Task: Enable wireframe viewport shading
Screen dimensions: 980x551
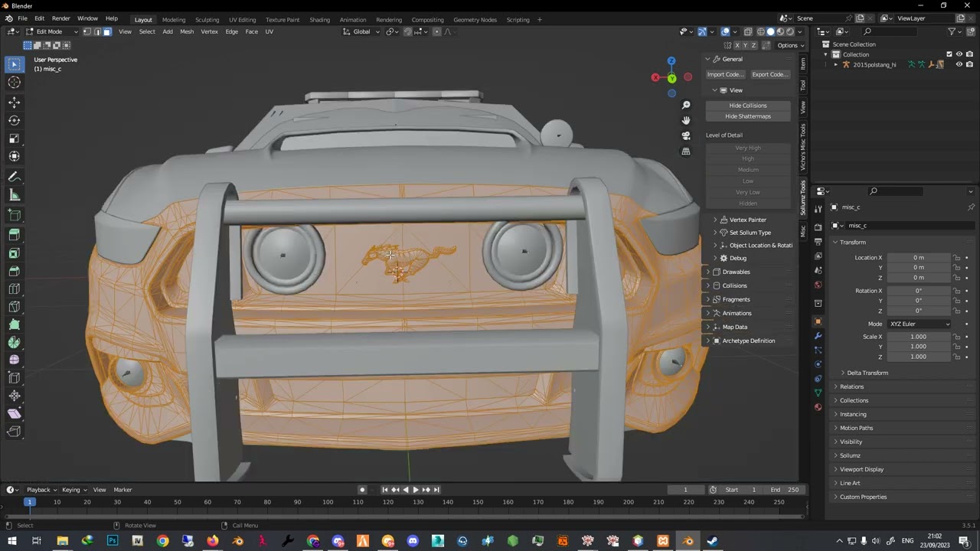Action: [761, 31]
